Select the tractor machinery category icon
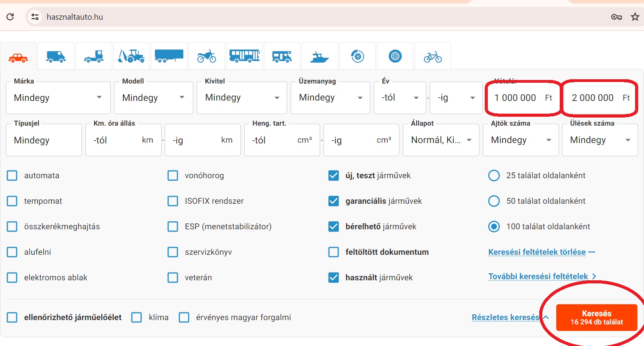This screenshot has height=346, width=644. point(131,56)
